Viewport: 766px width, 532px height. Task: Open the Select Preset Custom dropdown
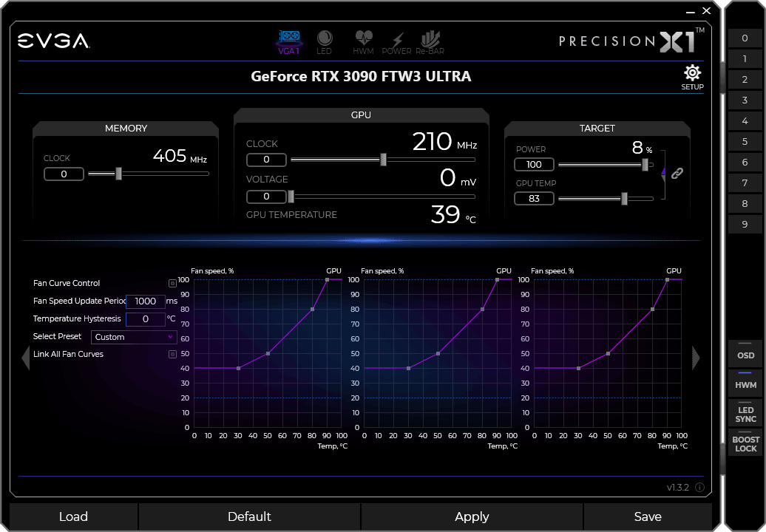coord(134,337)
